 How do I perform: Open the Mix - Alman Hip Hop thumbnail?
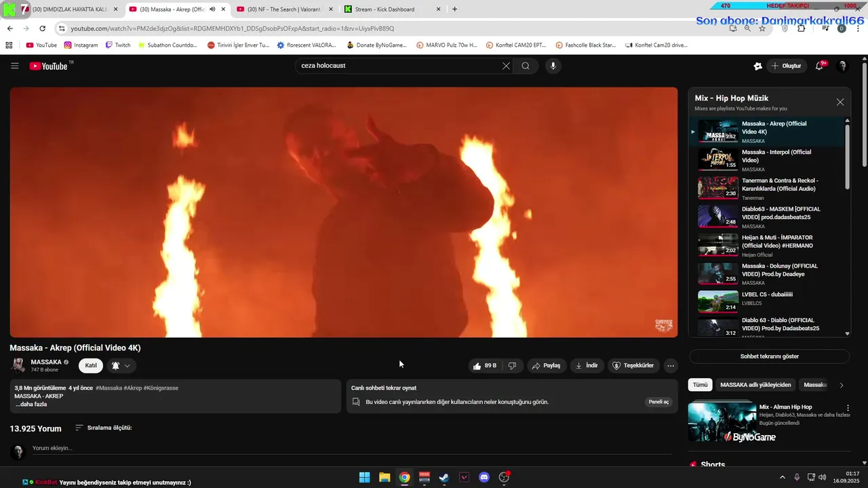(722, 422)
